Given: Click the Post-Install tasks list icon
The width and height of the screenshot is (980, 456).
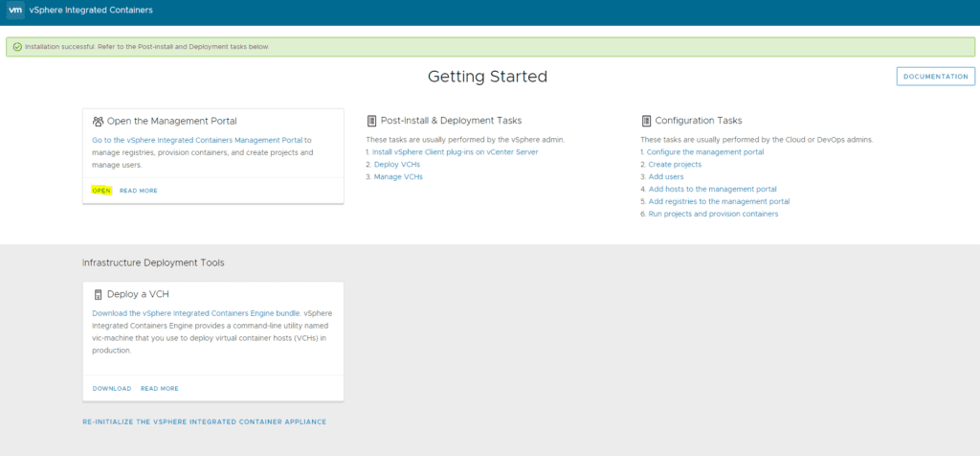Looking at the screenshot, I should pos(371,121).
